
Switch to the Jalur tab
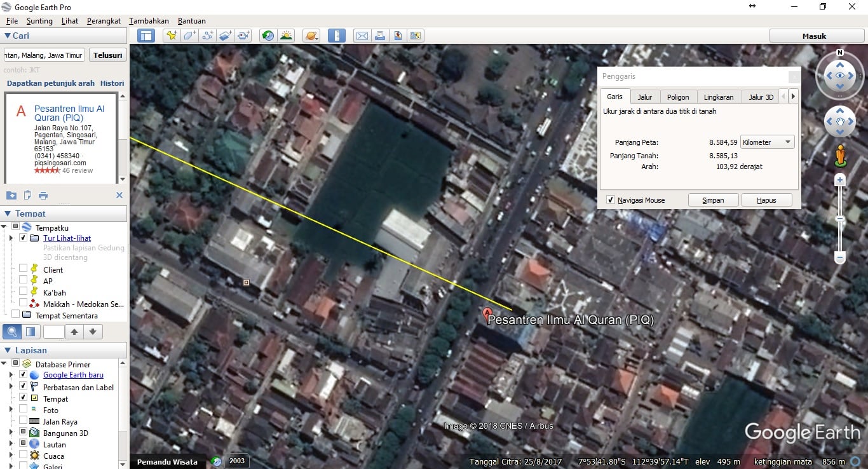[x=645, y=97]
